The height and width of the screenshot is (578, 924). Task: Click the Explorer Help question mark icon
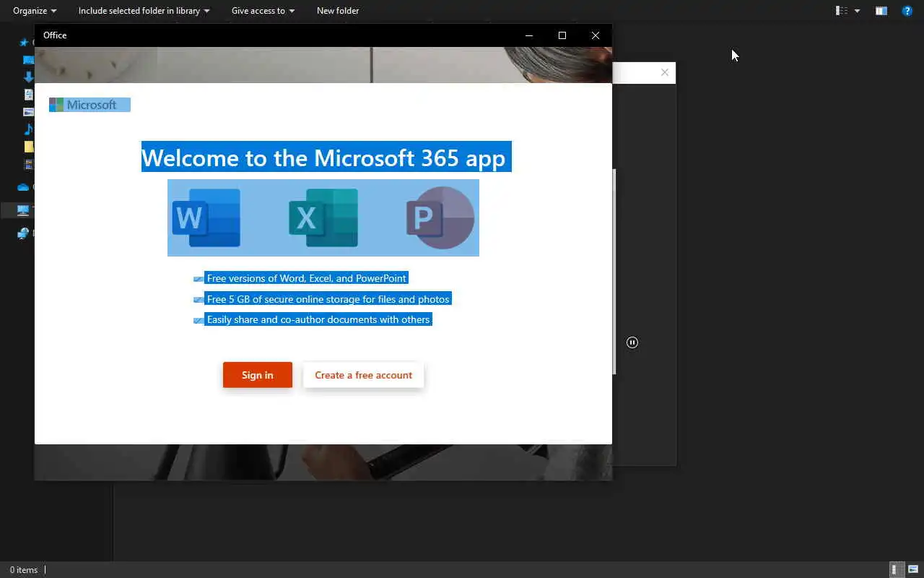(x=907, y=11)
